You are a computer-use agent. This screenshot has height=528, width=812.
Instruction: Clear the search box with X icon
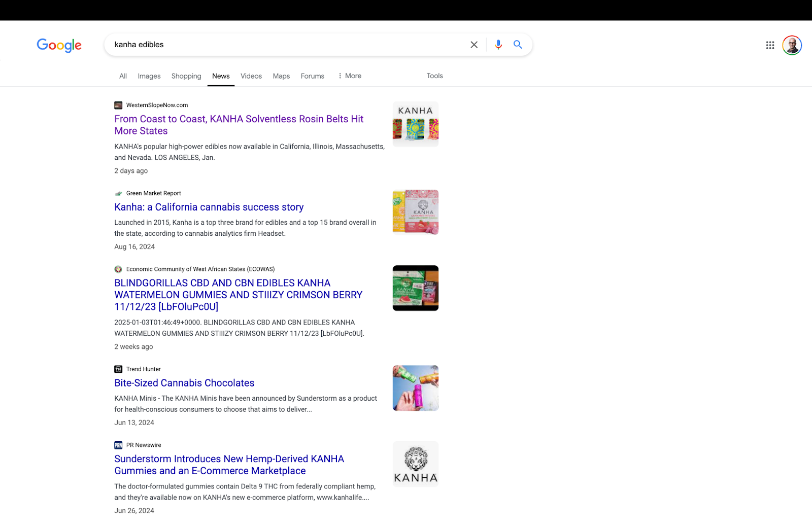point(474,45)
